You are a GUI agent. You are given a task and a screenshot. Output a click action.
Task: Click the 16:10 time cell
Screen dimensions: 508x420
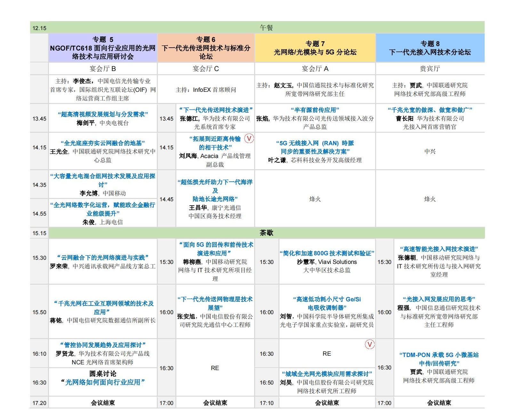pyautogui.click(x=39, y=353)
